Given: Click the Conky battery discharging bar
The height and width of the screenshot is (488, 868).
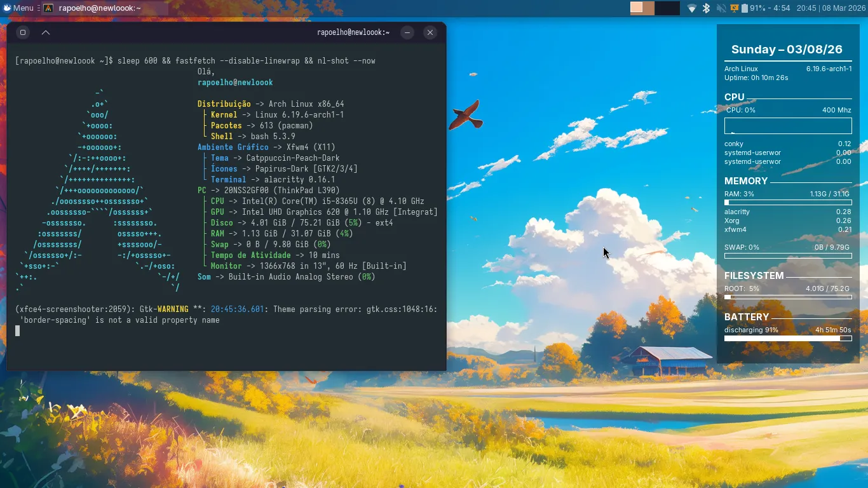Looking at the screenshot, I should [x=788, y=339].
